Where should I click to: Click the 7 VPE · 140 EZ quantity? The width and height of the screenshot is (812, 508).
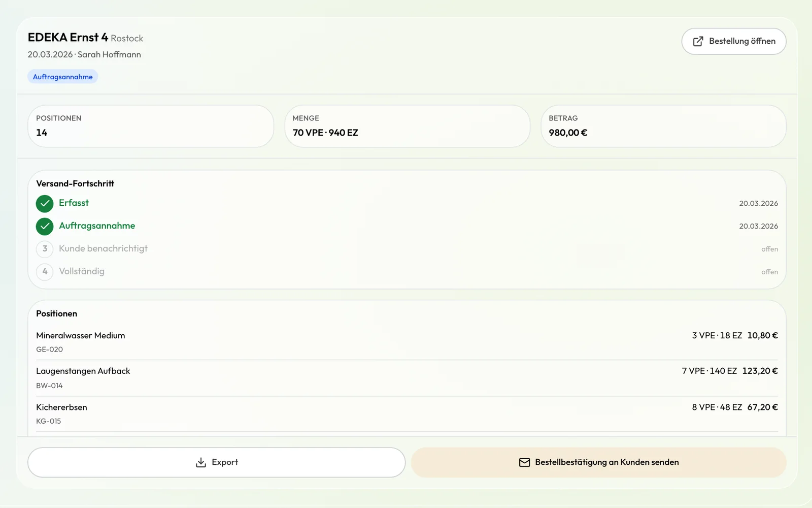tap(709, 371)
